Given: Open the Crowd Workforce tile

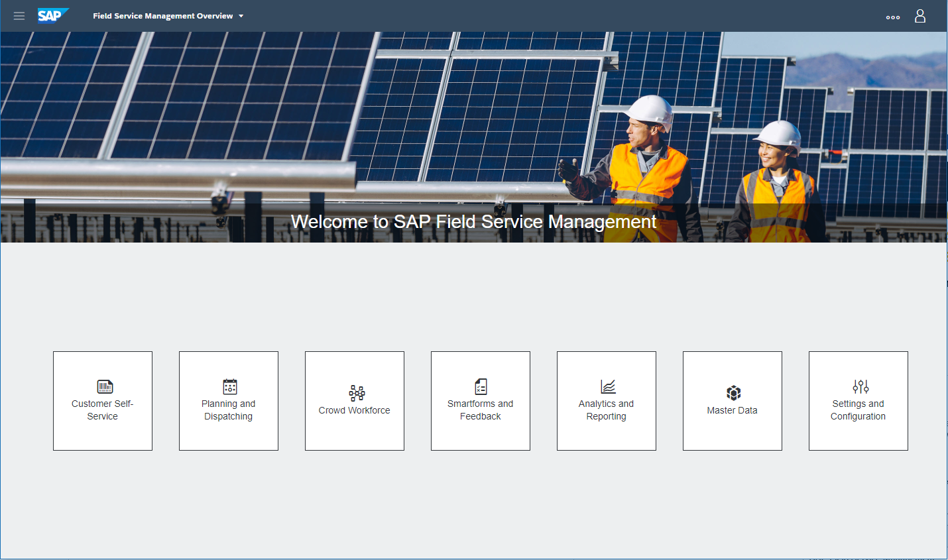Looking at the screenshot, I should click(355, 401).
